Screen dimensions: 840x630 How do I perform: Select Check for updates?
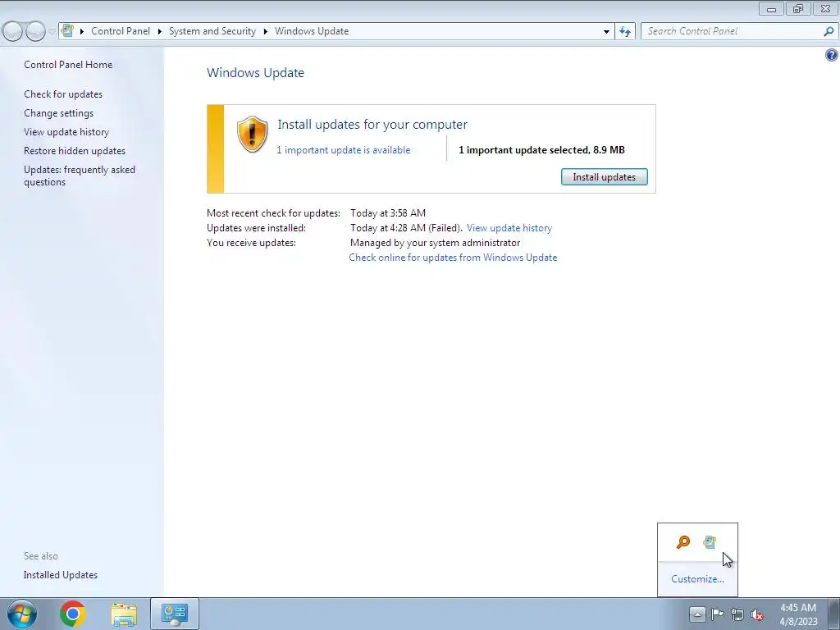[63, 94]
